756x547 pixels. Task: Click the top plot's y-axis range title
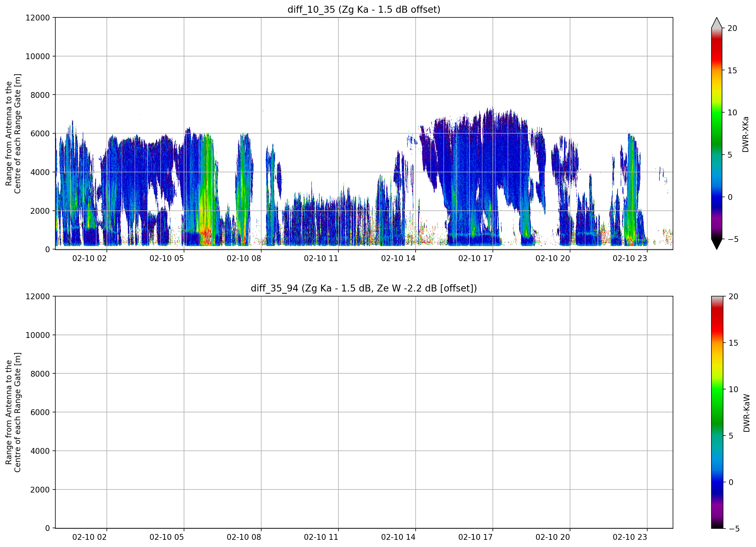13,134
